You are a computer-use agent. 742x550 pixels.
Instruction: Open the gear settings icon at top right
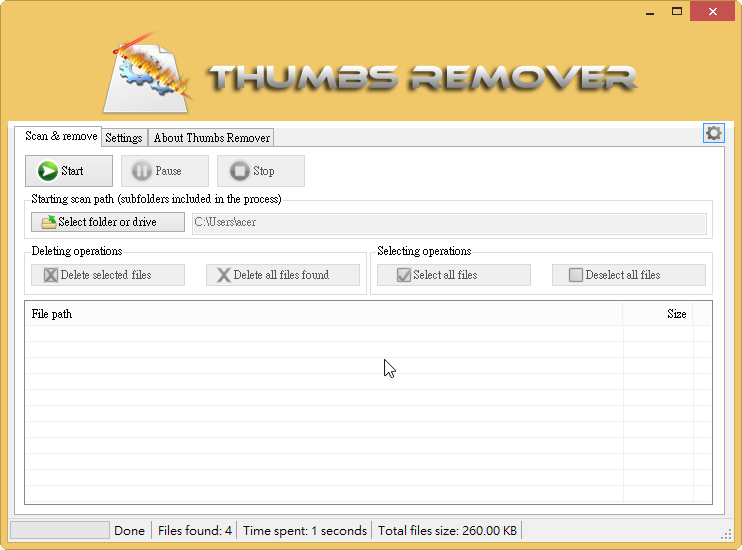(x=713, y=133)
